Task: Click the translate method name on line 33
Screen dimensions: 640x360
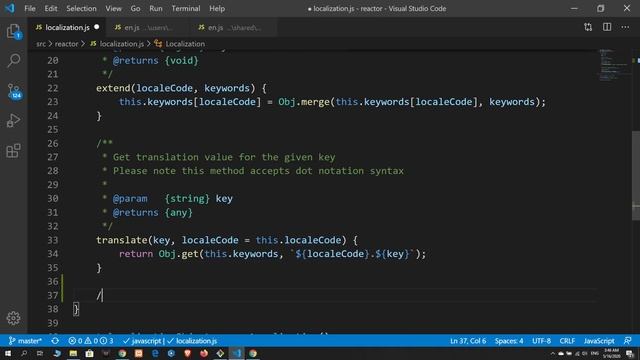Action: click(x=122, y=240)
